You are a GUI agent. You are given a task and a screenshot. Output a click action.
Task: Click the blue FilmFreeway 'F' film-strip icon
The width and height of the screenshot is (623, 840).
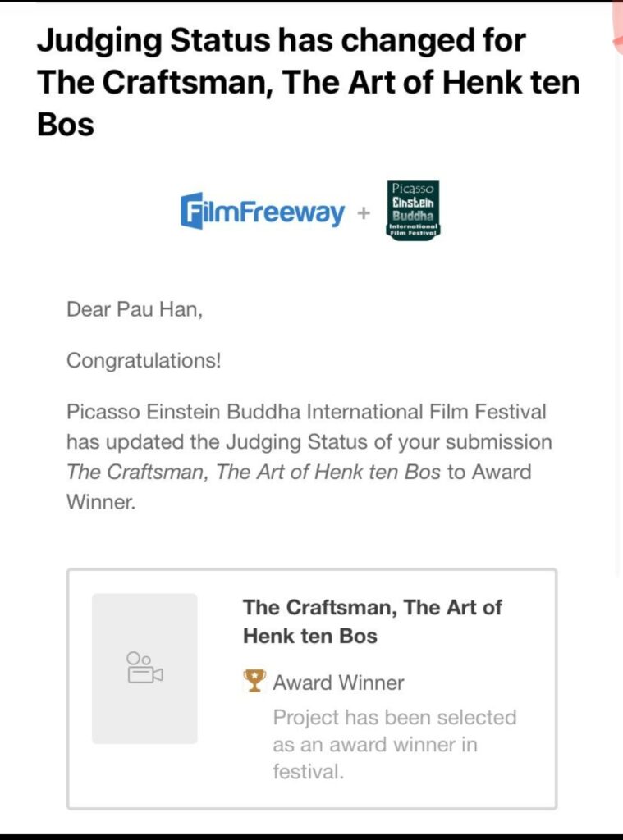[x=191, y=211]
